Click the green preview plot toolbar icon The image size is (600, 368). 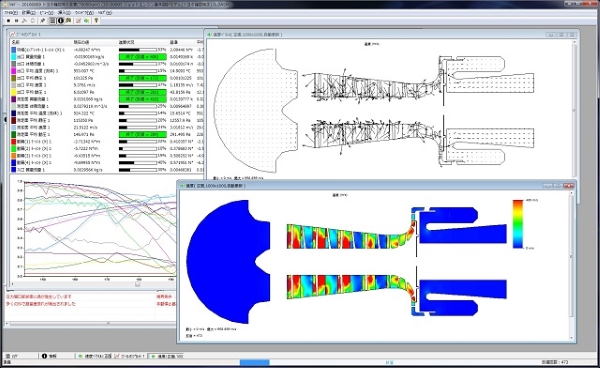(x=86, y=21)
